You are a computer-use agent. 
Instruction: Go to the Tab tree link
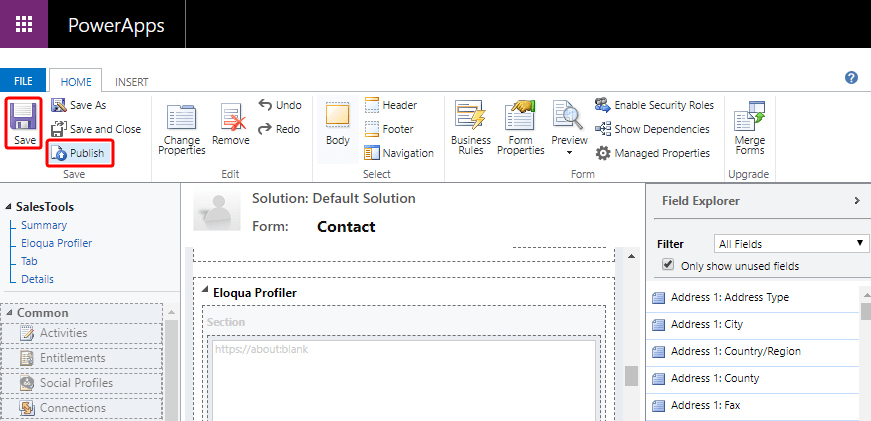[29, 260]
